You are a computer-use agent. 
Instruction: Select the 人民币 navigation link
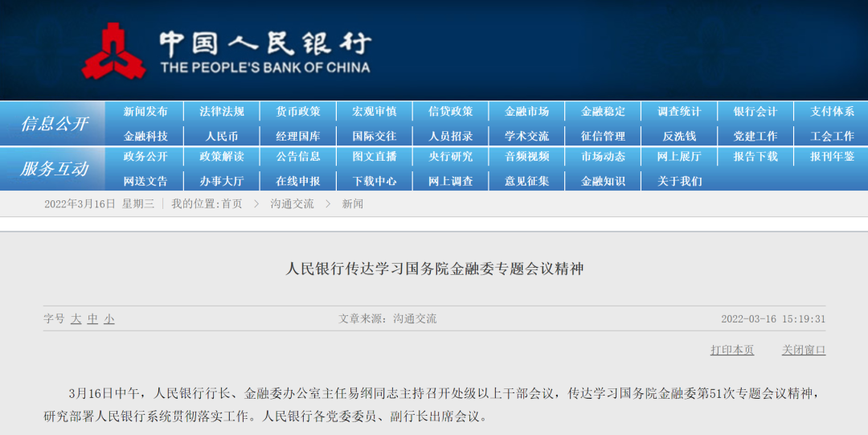point(222,136)
